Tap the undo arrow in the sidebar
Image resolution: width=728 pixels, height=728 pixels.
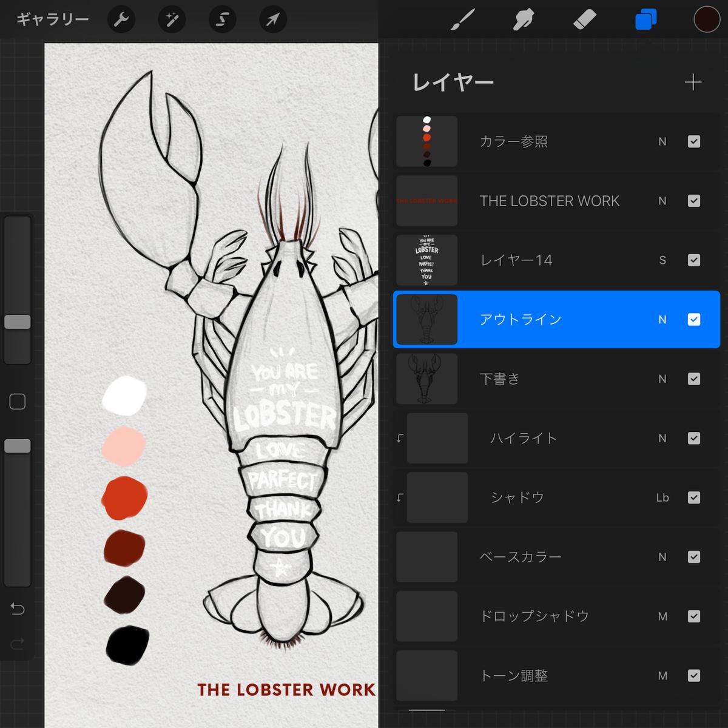pos(18,608)
